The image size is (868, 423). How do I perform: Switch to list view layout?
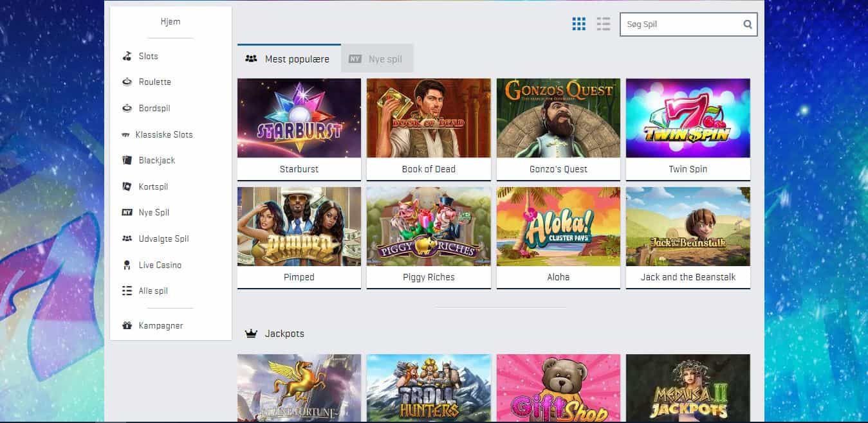(x=603, y=24)
